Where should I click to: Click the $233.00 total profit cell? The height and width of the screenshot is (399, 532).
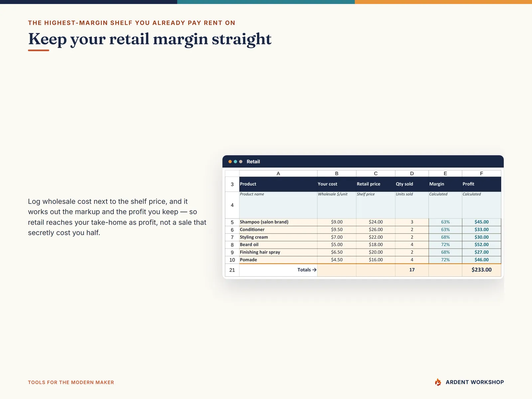[481, 270]
